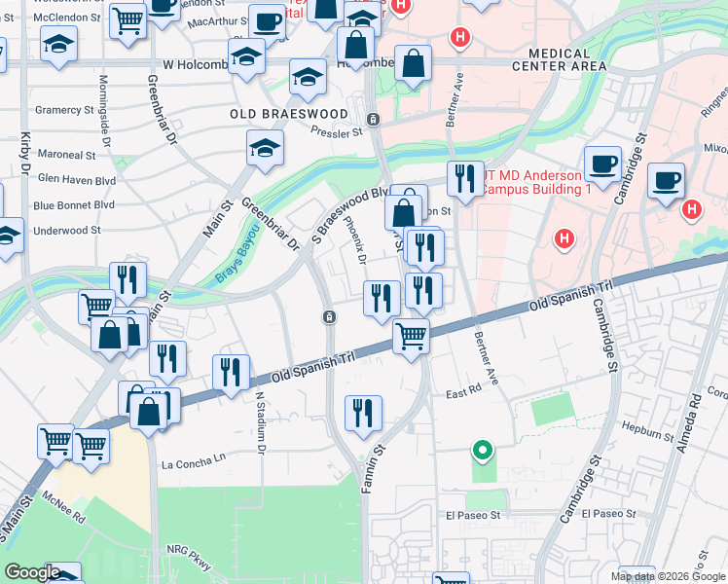This screenshot has width=728, height=584.
Task: Click the La Concha Ln street label
Action: 194,461
